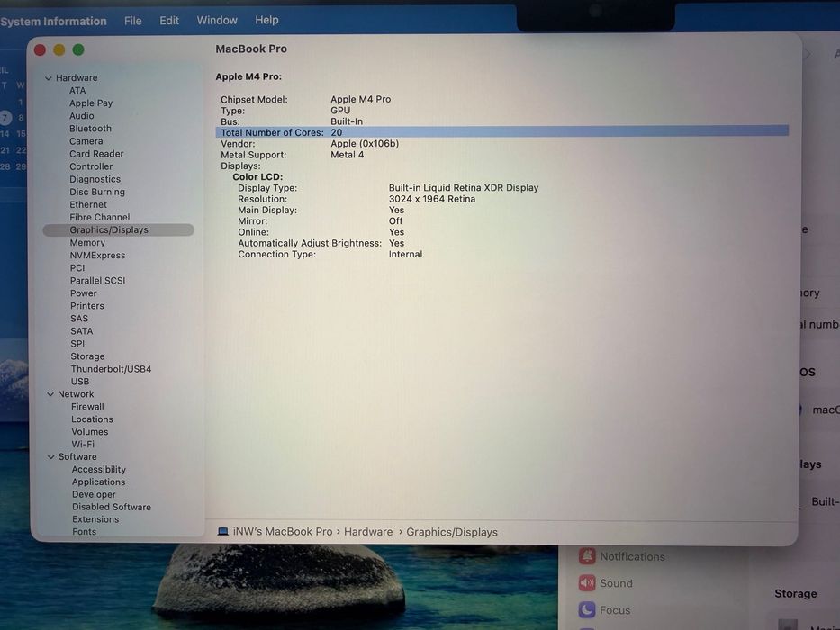Screen dimensions: 840x630
Task: Open the System Information app menu
Action: 53,22
